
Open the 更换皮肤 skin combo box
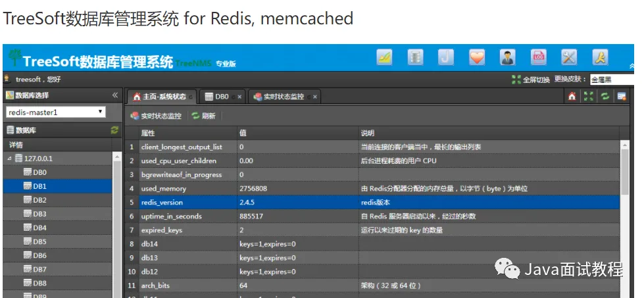(612, 80)
